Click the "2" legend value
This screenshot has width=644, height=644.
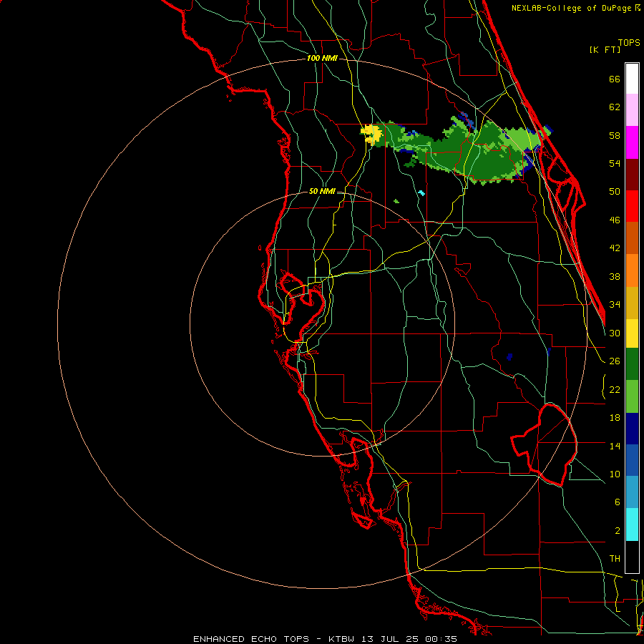click(x=618, y=531)
